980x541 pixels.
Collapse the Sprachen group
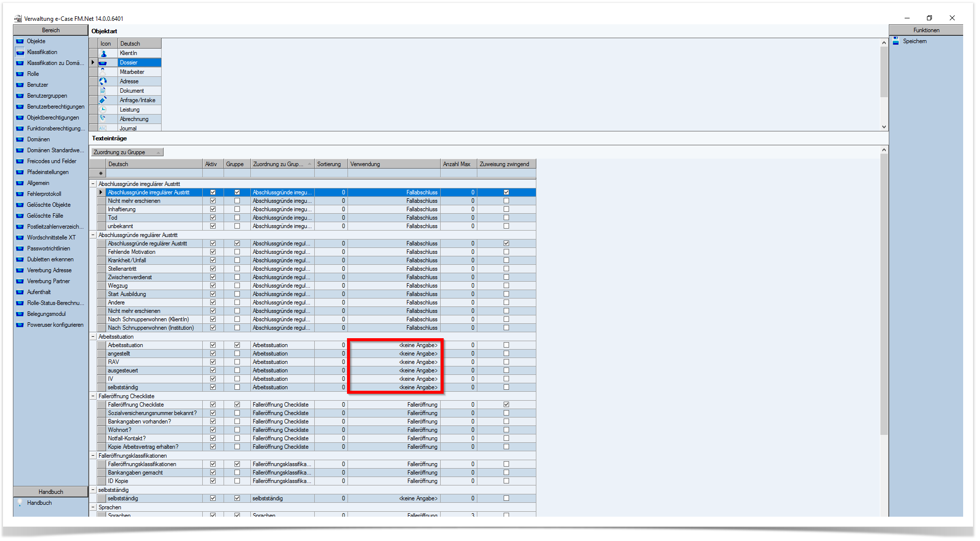(x=93, y=507)
